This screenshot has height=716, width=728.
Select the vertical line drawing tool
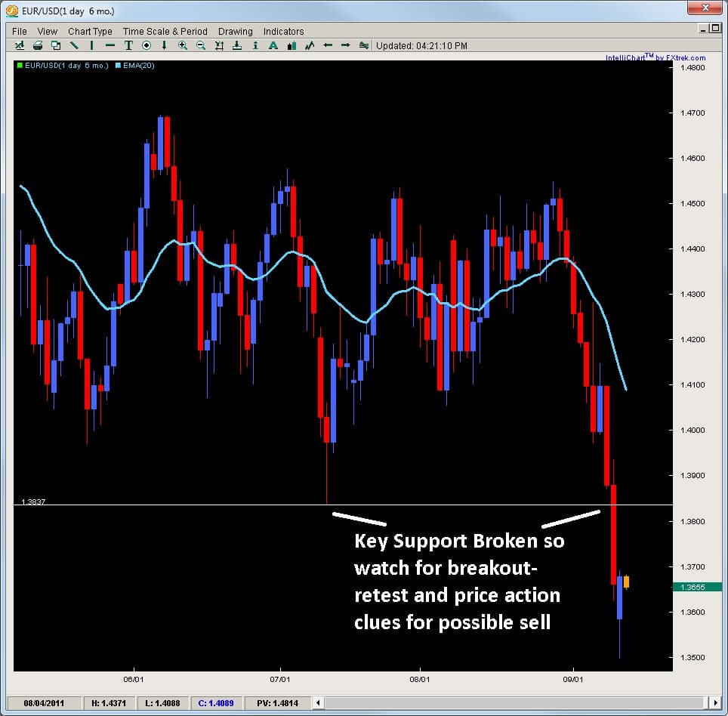click(92, 45)
